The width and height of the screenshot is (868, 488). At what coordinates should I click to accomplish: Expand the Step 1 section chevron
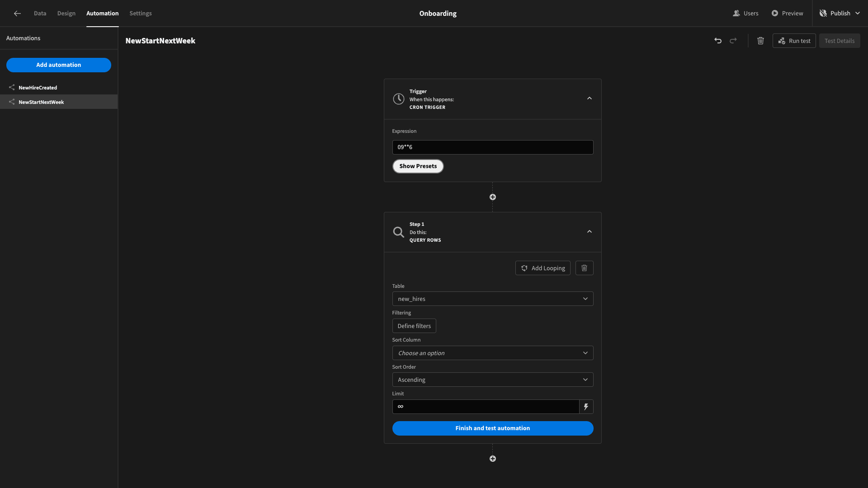(x=589, y=232)
